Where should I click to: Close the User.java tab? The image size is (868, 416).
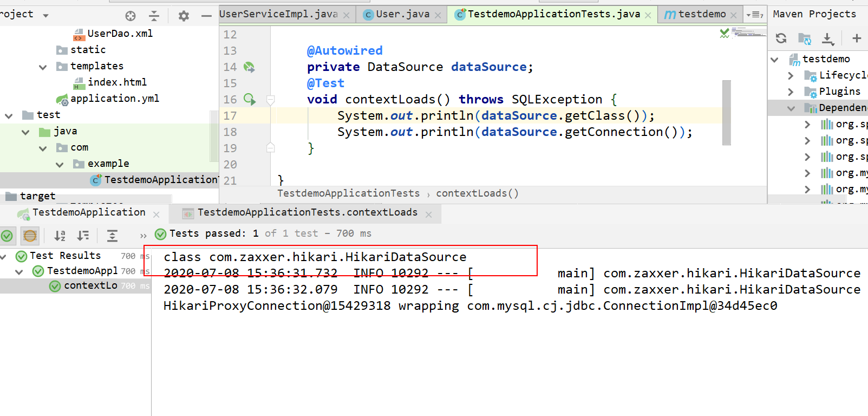click(438, 15)
